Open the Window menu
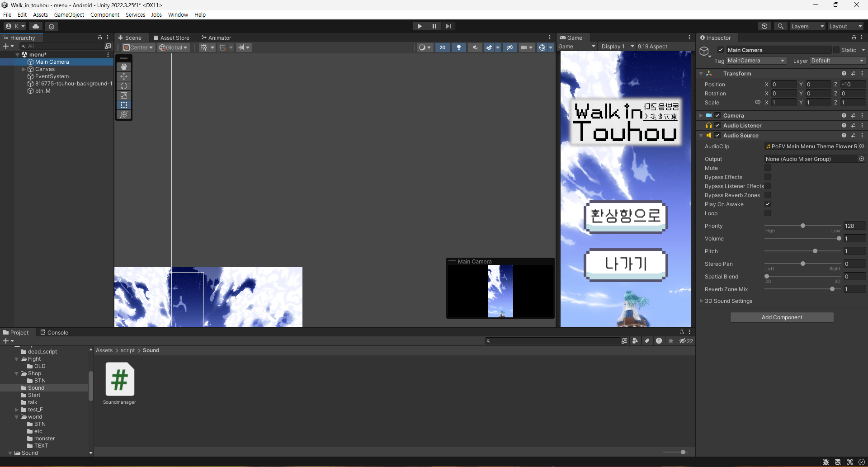868x467 pixels. [x=178, y=14]
